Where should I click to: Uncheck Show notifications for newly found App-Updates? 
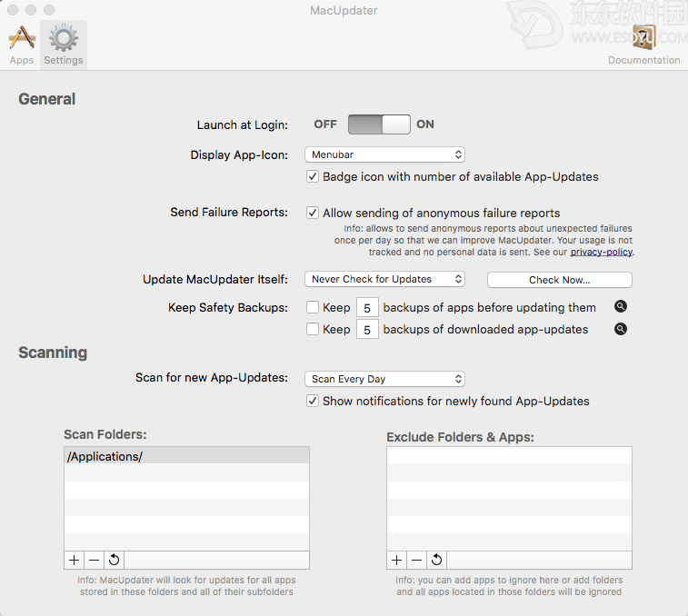tap(313, 401)
